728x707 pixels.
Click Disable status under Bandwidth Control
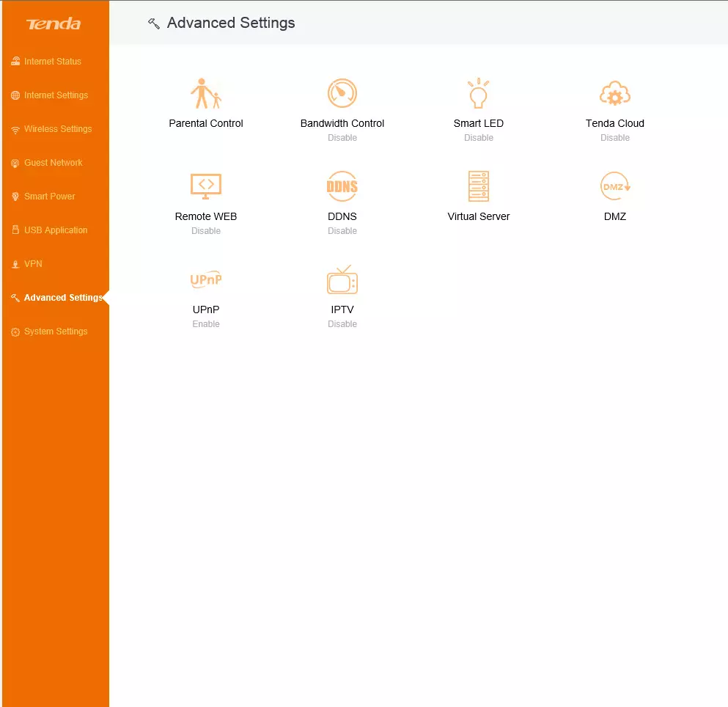(342, 137)
